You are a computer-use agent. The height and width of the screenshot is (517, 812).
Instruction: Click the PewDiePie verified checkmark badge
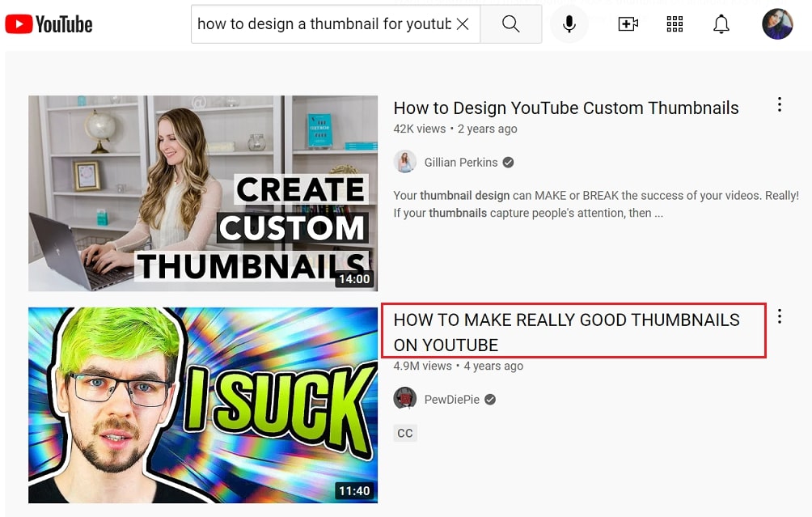pyautogui.click(x=490, y=400)
